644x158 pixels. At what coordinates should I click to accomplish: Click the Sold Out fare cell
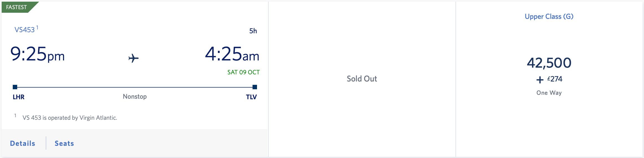tap(362, 79)
